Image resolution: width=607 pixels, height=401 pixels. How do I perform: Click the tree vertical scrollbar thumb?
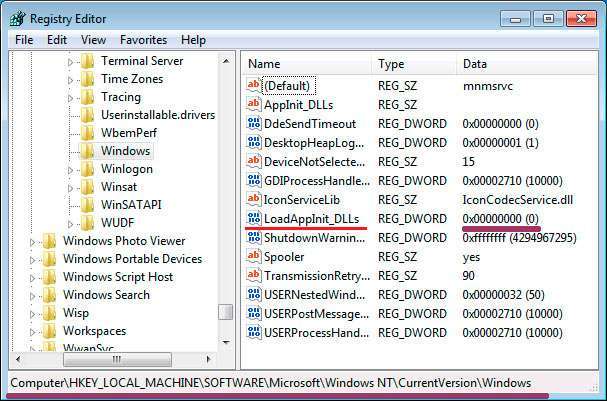coord(226,312)
